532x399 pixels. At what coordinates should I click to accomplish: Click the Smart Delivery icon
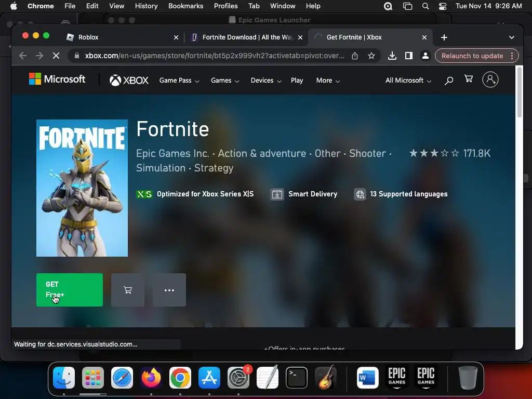pos(277,194)
